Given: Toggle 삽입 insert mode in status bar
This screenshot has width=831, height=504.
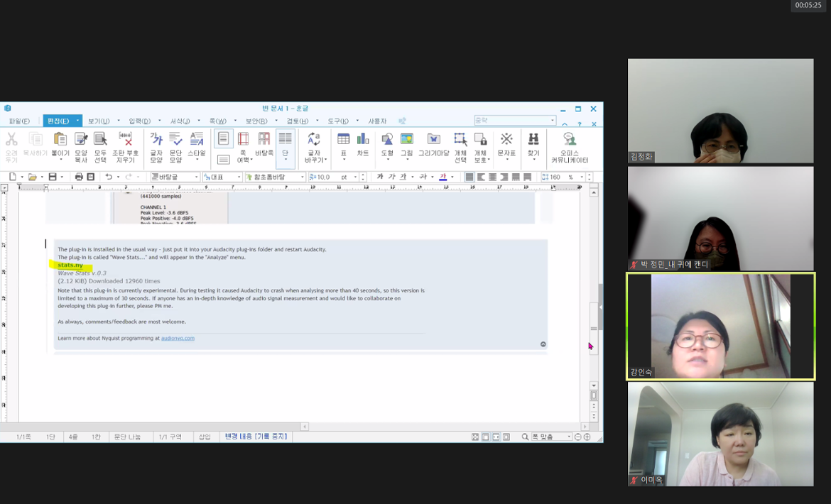Looking at the screenshot, I should point(205,437).
